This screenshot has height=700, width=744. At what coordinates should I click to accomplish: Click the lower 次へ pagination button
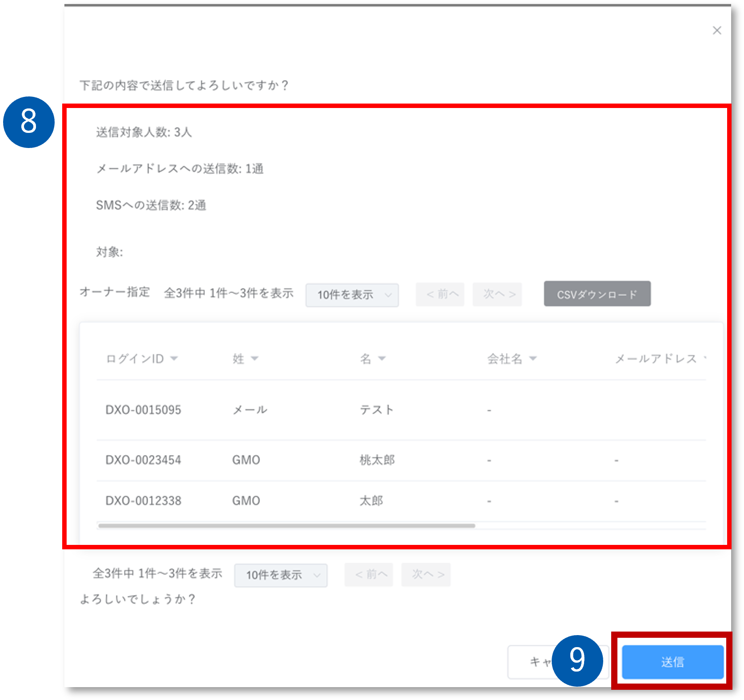(x=426, y=575)
